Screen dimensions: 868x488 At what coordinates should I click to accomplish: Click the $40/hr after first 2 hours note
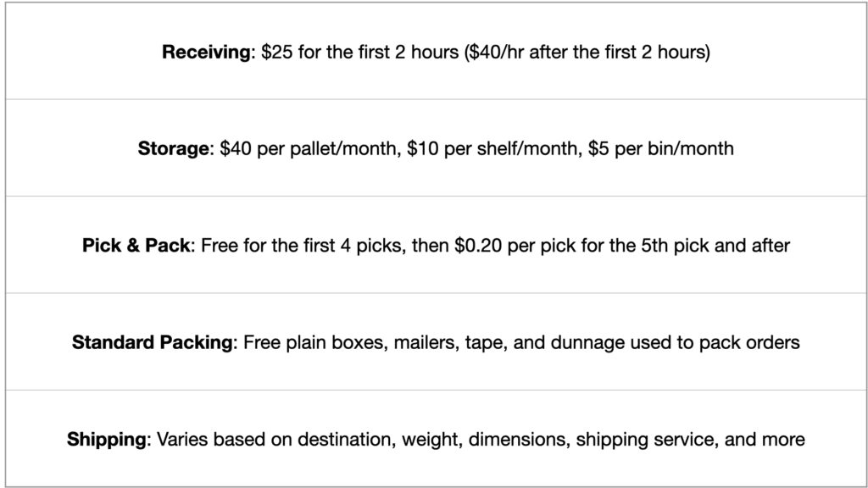coord(587,52)
